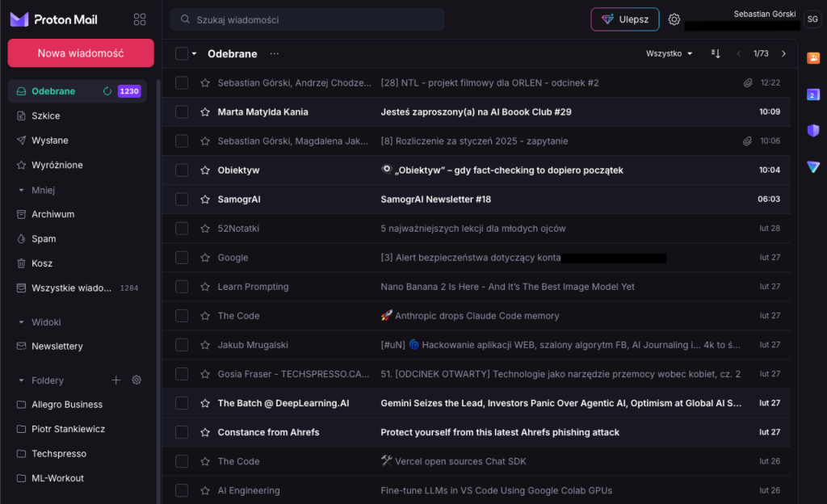This screenshot has width=827, height=504.
Task: Go to the Spam folder
Action: click(x=44, y=239)
